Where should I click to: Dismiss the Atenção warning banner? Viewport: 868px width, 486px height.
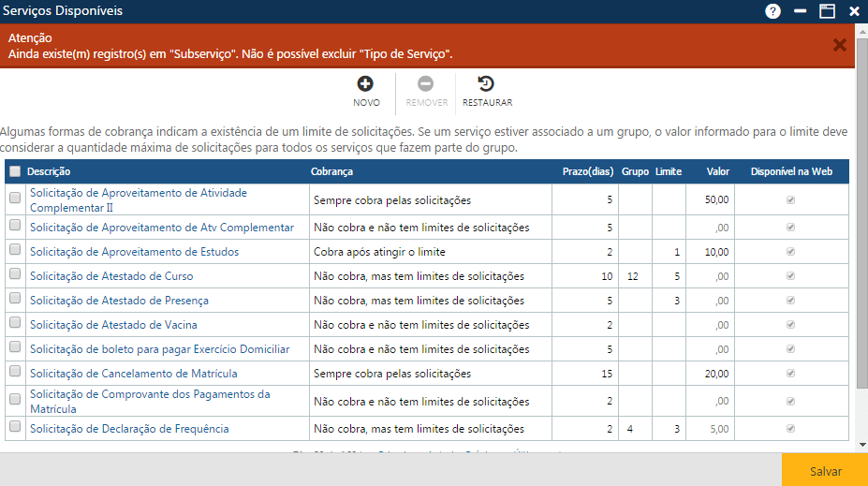pyautogui.click(x=840, y=45)
